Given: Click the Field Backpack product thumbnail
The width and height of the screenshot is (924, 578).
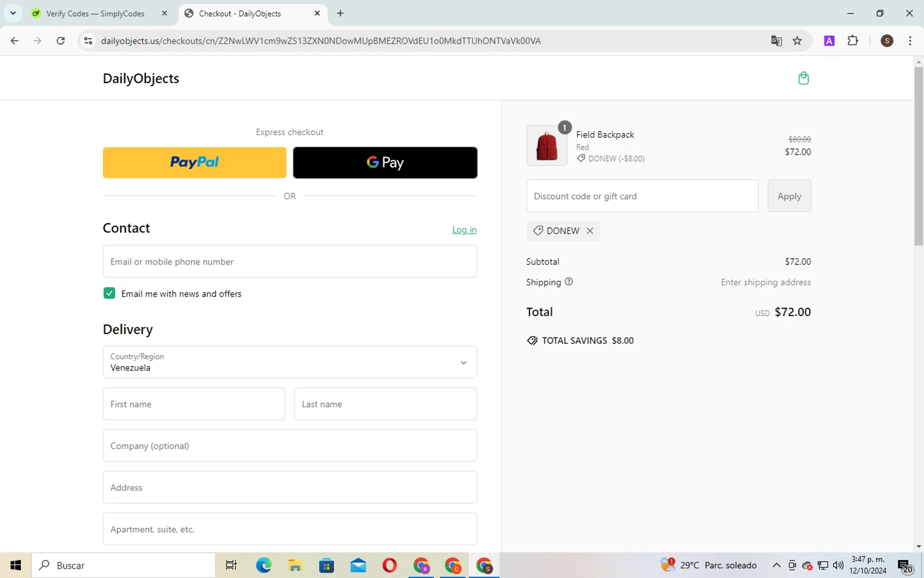Looking at the screenshot, I should tap(546, 145).
